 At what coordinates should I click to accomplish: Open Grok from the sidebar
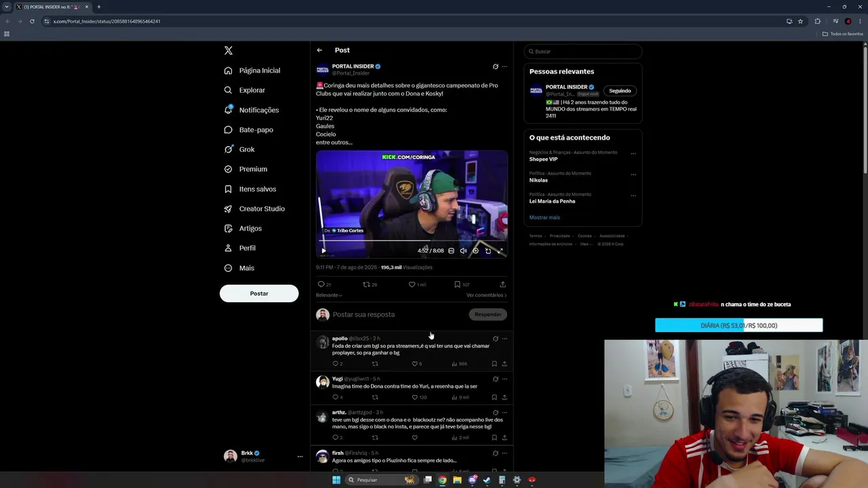tap(239, 149)
